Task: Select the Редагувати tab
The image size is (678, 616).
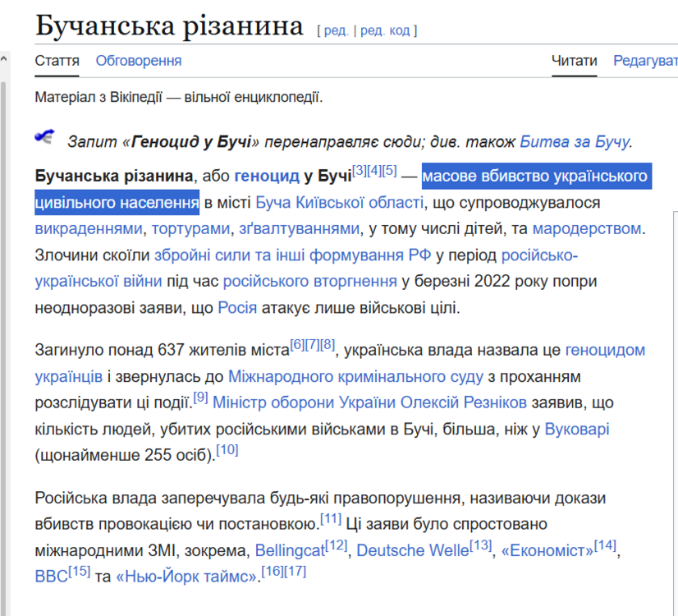Action: pyautogui.click(x=645, y=61)
